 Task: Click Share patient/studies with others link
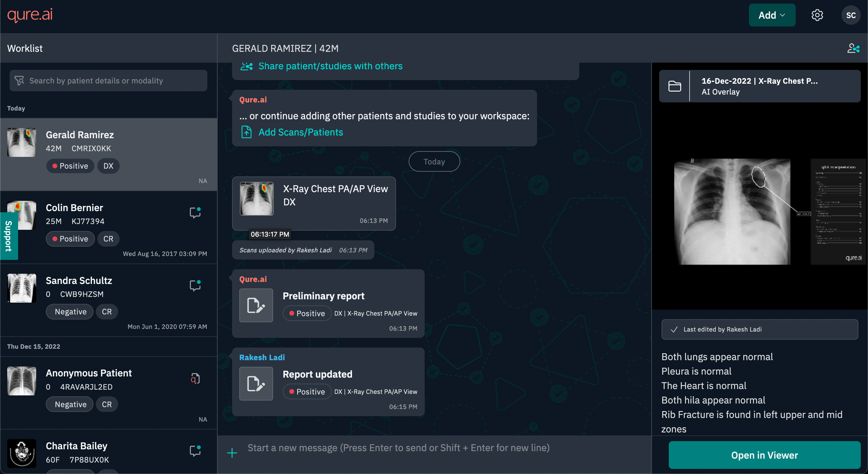pos(330,66)
